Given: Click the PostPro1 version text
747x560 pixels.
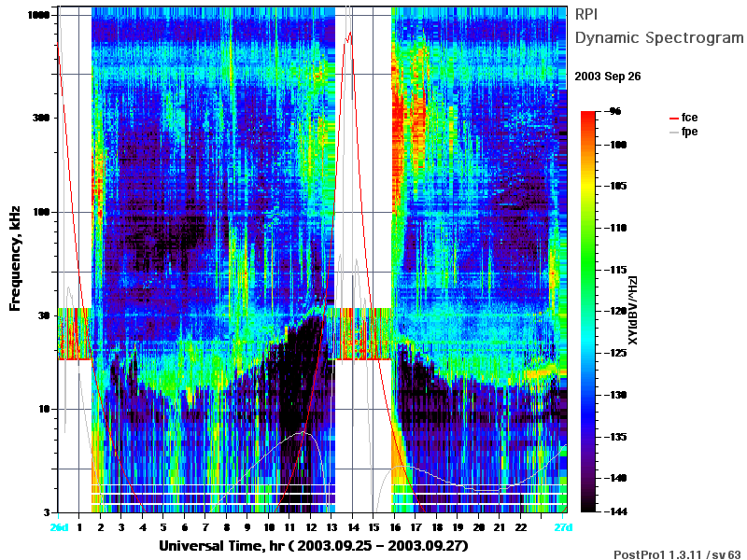Looking at the screenshot, I should (x=677, y=554).
